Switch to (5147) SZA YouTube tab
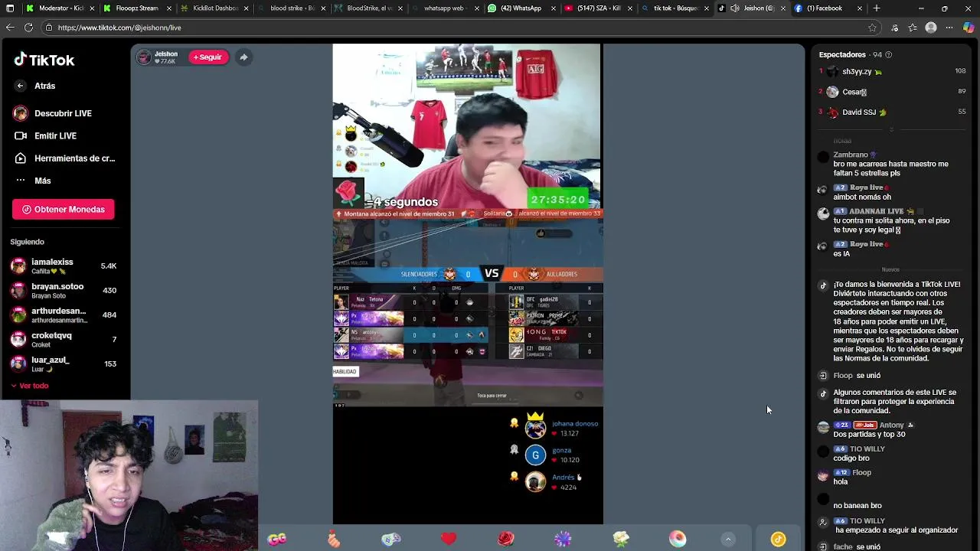Screen dimensions: 980x551 click(599, 8)
